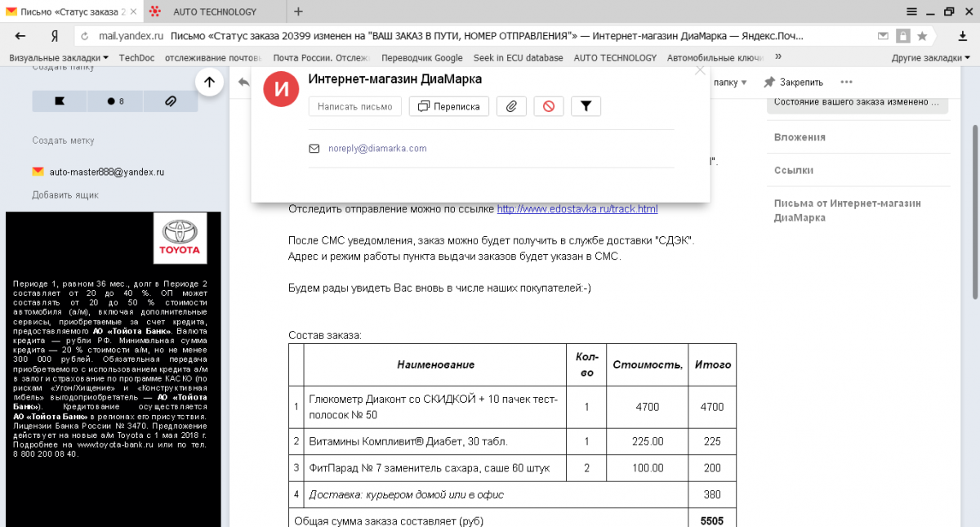Open browser downloads arrow icon
This screenshot has width=980, height=527.
pos(962,36)
